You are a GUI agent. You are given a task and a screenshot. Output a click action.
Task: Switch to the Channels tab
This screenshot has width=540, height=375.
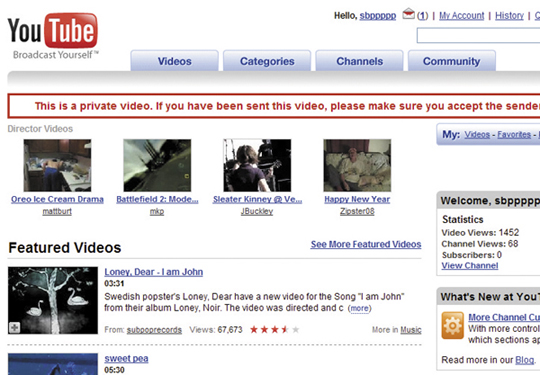[x=360, y=61]
